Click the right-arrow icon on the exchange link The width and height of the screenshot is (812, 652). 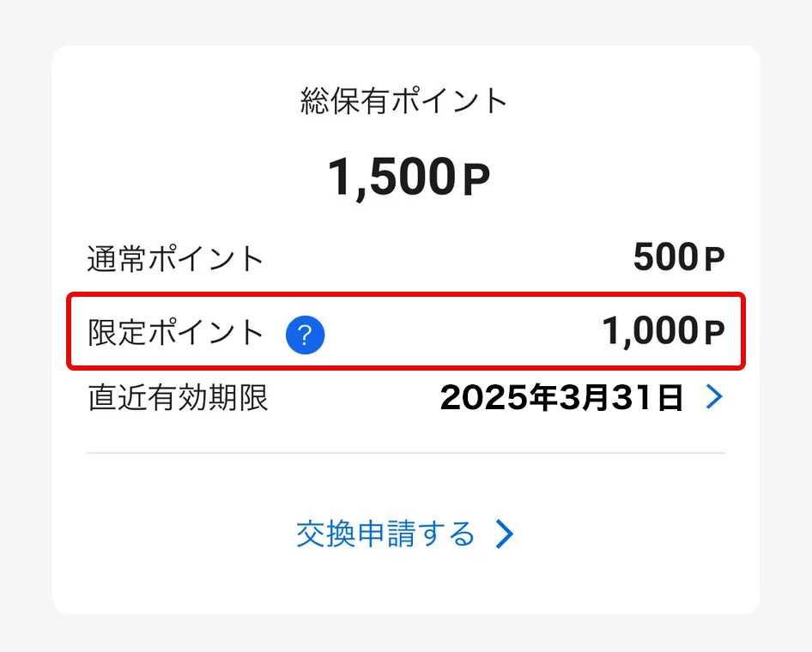click(506, 534)
